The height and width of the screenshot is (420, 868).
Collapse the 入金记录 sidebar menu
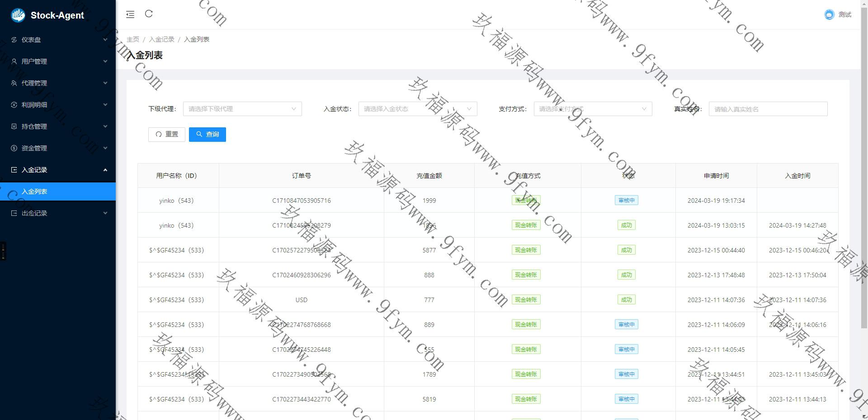tap(58, 170)
